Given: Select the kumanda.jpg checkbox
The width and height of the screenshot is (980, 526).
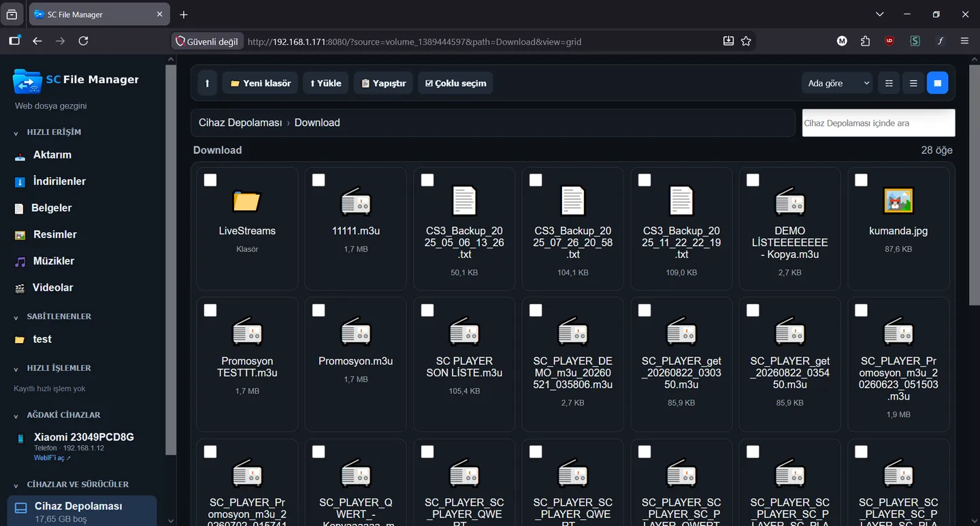Looking at the screenshot, I should [x=861, y=180].
